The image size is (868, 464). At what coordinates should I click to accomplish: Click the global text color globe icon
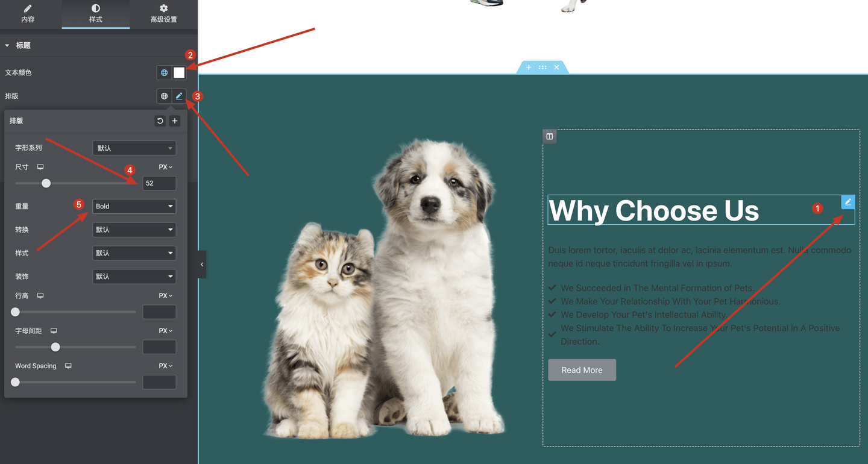[x=164, y=73]
